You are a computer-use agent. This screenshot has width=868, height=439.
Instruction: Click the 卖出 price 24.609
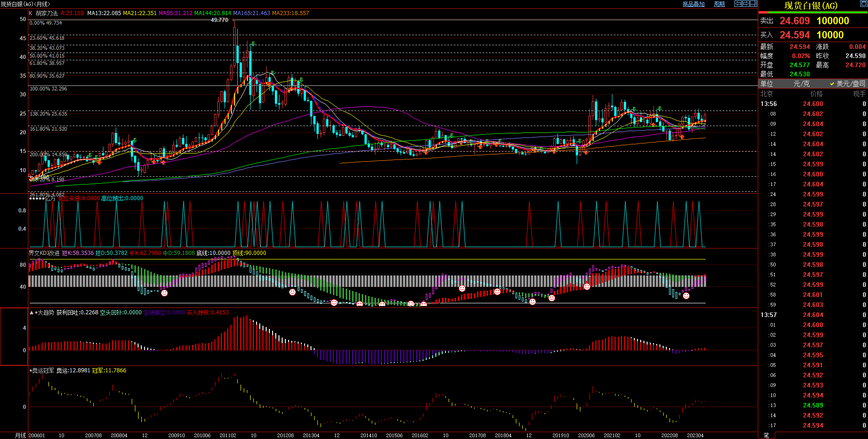point(794,21)
